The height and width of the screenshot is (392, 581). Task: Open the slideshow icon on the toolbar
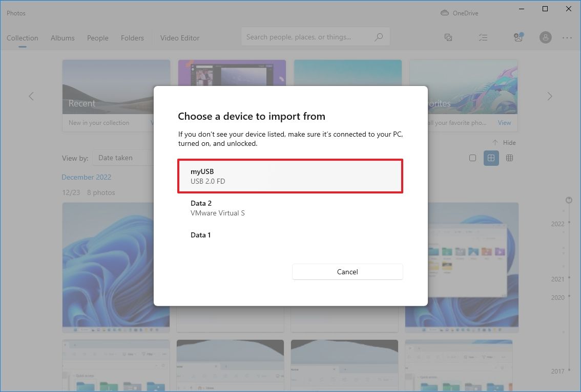point(448,37)
